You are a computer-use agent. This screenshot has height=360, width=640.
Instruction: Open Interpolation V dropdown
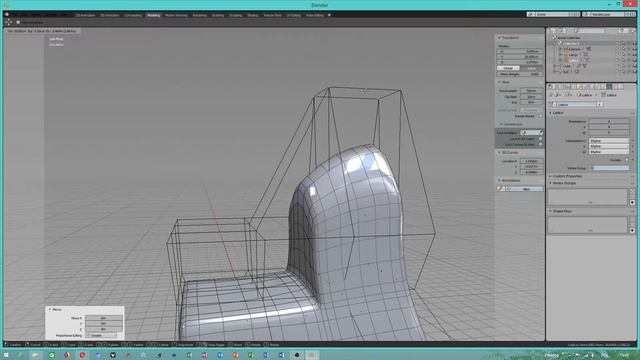click(x=609, y=146)
